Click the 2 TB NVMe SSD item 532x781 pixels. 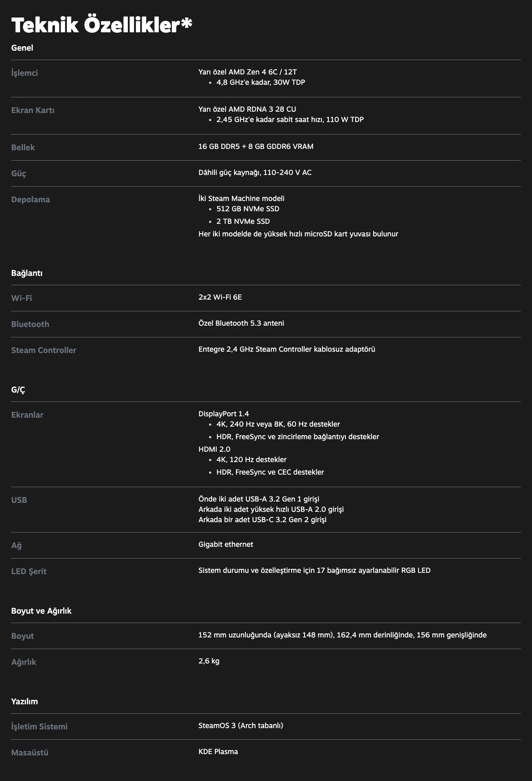(243, 222)
